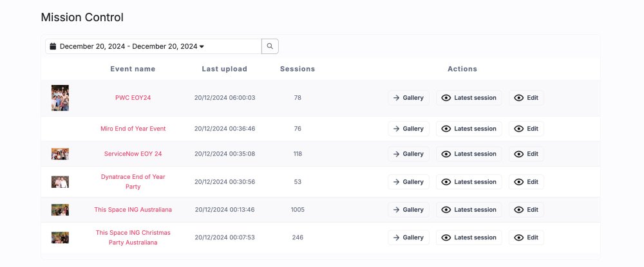Open This Space ING Australiana thumbnail
The width and height of the screenshot is (644, 267).
click(60, 210)
